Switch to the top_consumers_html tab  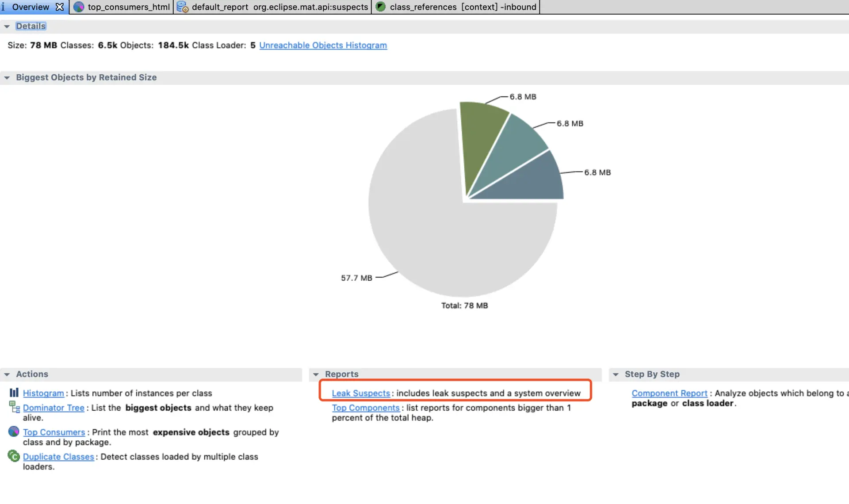128,7
